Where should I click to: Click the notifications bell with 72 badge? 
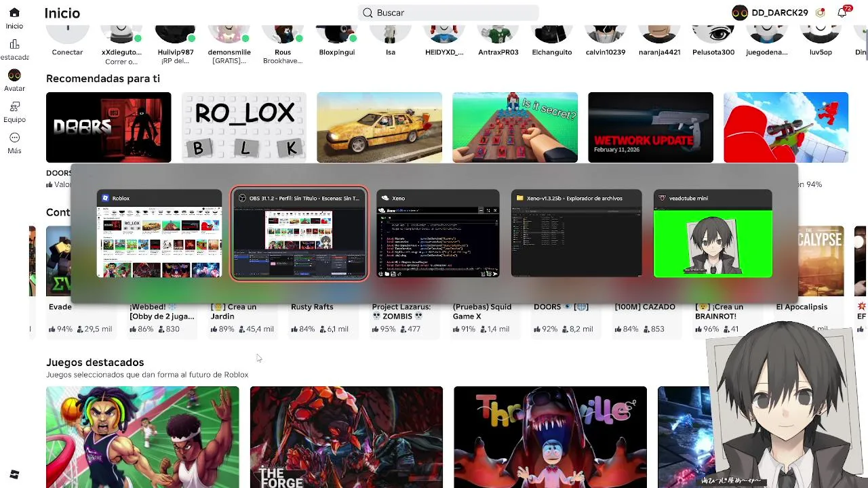click(843, 12)
